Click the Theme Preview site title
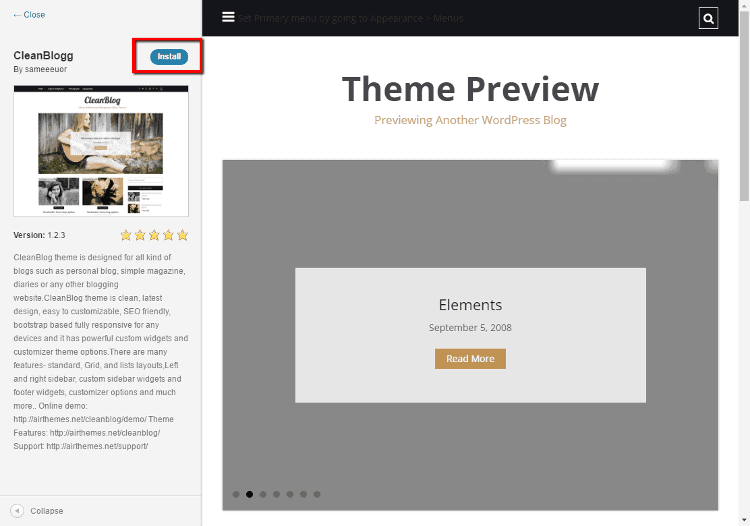This screenshot has width=750, height=526. pos(470,89)
